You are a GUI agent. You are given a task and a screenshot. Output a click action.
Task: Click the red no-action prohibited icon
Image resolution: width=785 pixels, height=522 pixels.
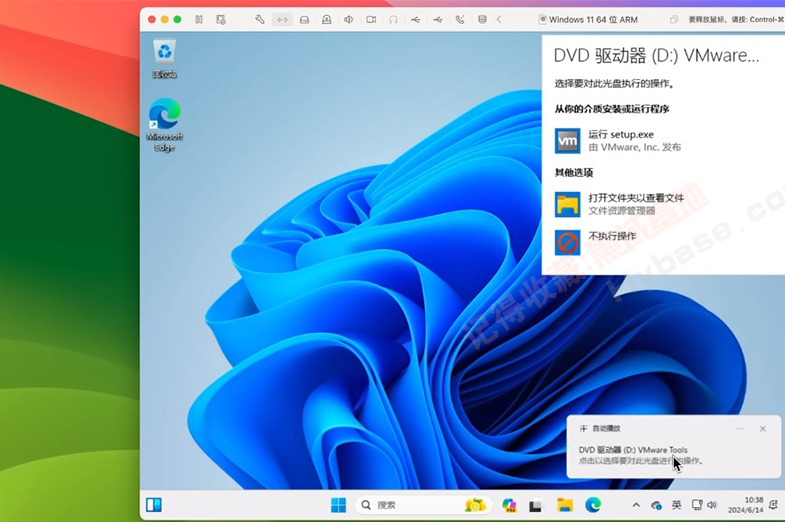coord(567,242)
